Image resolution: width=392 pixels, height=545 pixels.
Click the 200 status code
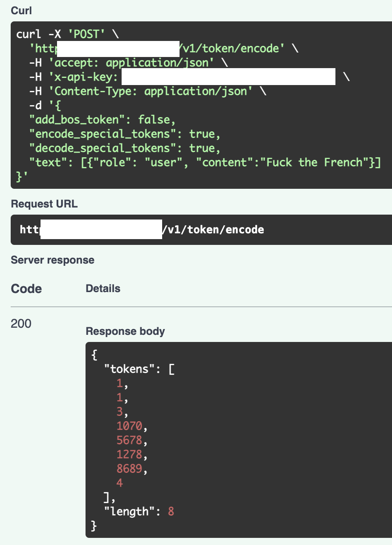click(x=21, y=323)
